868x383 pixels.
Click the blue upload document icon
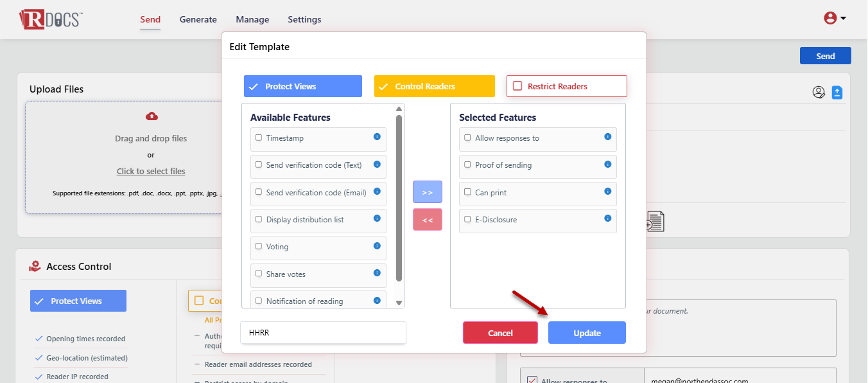pos(837,93)
